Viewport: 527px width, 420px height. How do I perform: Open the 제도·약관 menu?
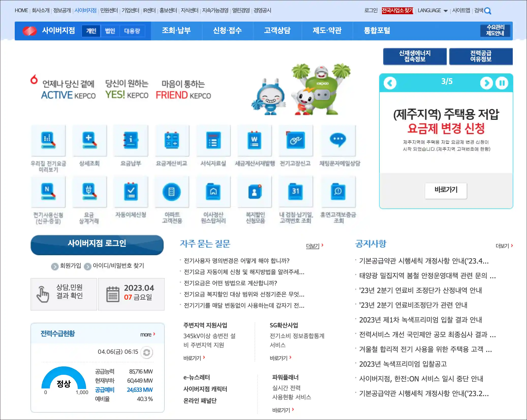(327, 30)
